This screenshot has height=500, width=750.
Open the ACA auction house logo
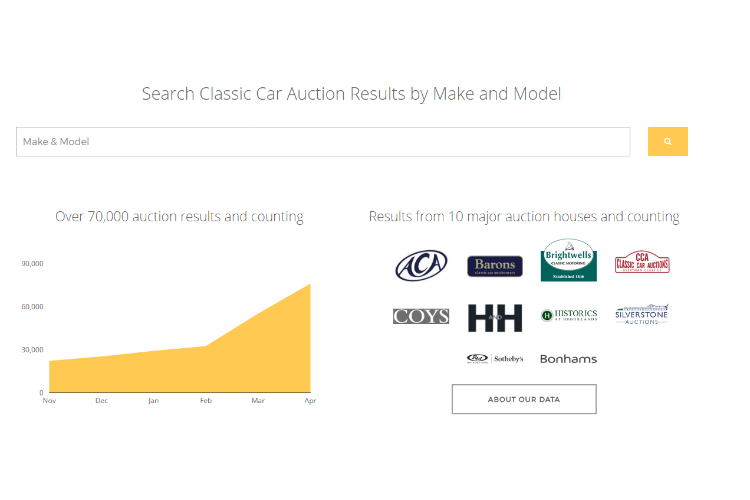pos(421,265)
